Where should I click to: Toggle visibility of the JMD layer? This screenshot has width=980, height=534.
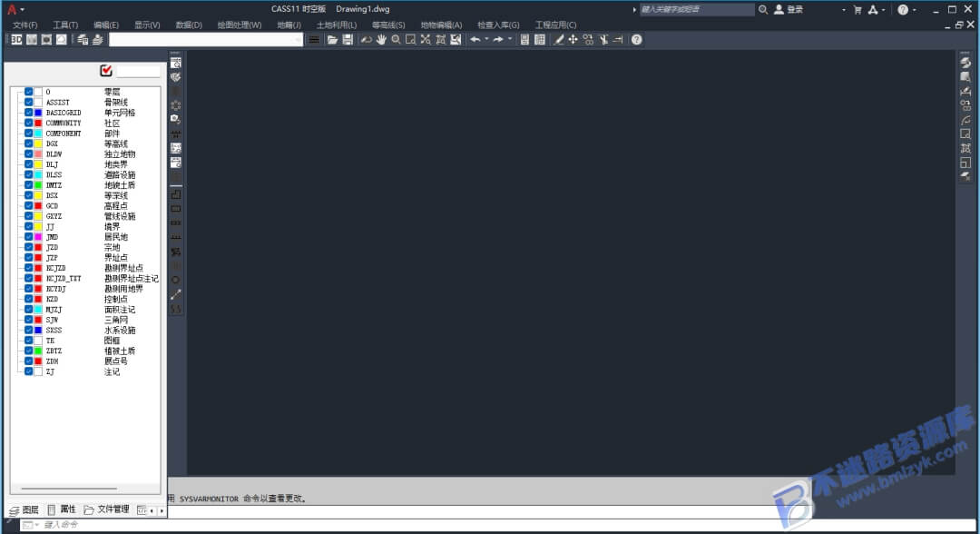point(29,236)
